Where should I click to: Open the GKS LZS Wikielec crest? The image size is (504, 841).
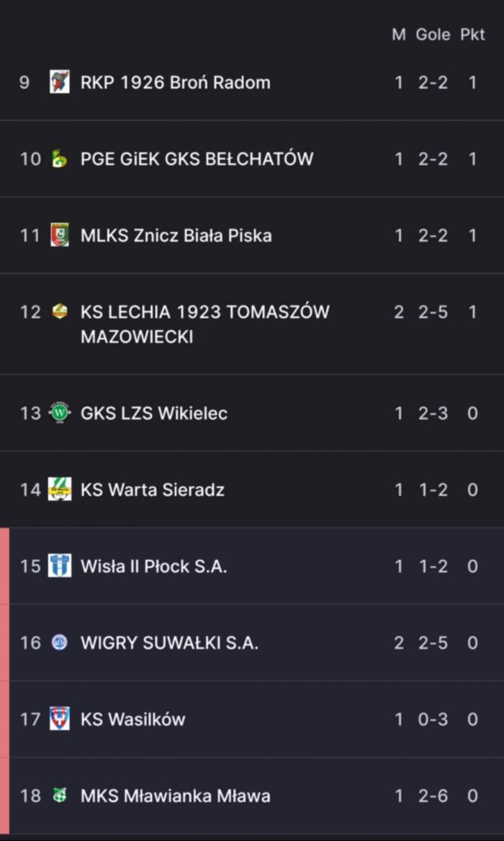[60, 413]
